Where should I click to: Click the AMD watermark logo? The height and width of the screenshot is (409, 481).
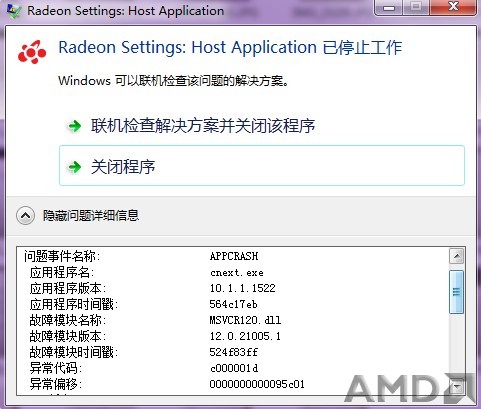[x=411, y=389]
